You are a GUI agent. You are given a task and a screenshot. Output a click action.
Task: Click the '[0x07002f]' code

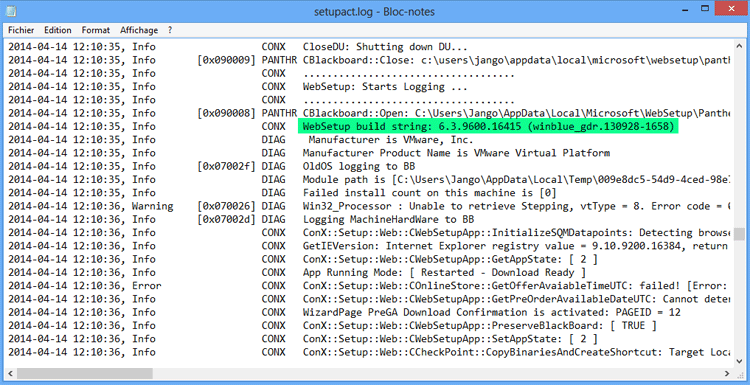pos(226,166)
